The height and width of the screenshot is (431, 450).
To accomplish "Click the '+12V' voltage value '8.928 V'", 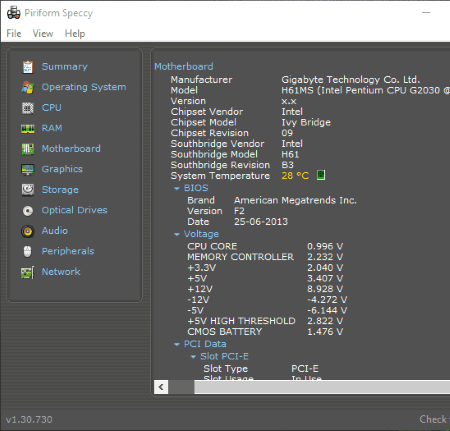I will click(x=325, y=289).
